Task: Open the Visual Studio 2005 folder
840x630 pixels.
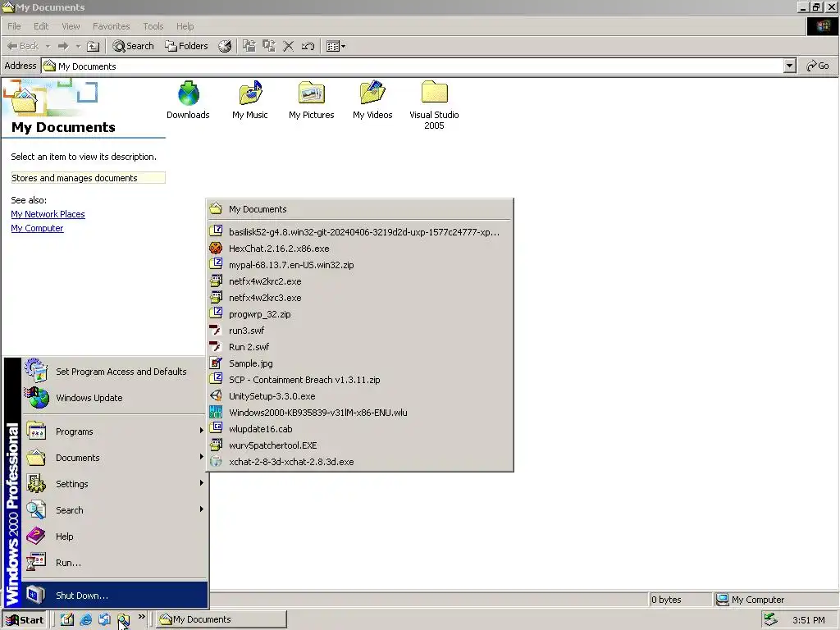Action: tap(434, 105)
